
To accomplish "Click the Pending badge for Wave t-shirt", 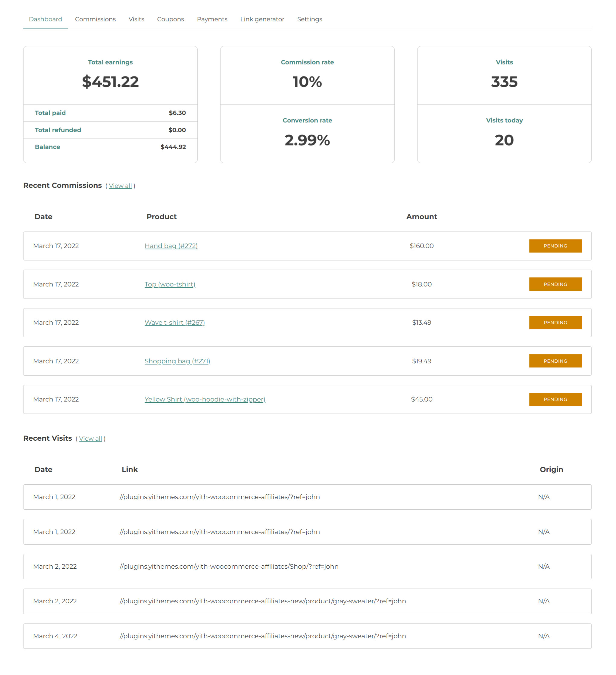I will click(x=555, y=322).
